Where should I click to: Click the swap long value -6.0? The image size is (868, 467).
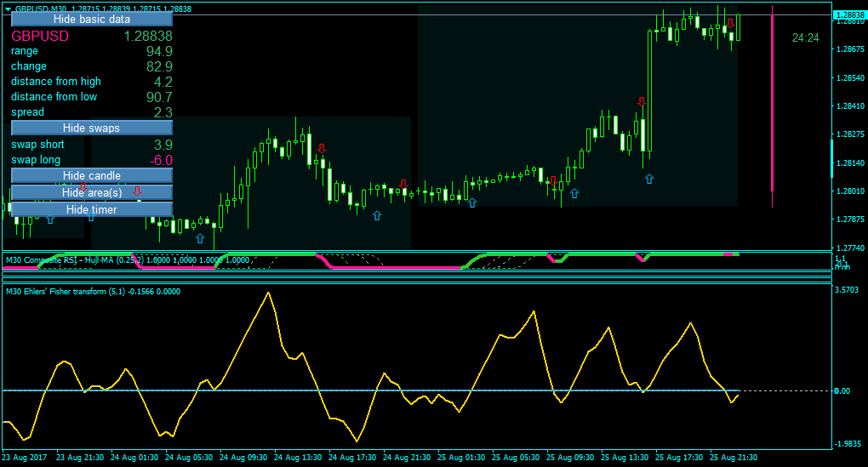click(161, 161)
